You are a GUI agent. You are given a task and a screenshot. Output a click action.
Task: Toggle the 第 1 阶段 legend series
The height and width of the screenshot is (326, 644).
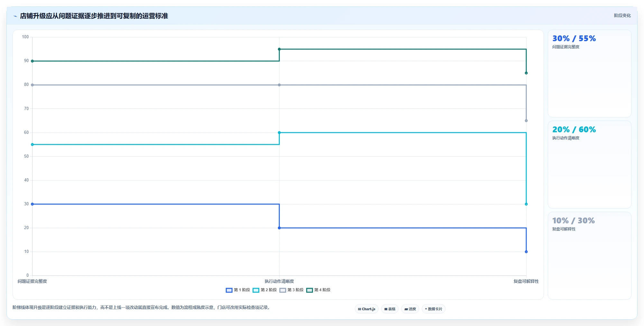[x=238, y=290]
